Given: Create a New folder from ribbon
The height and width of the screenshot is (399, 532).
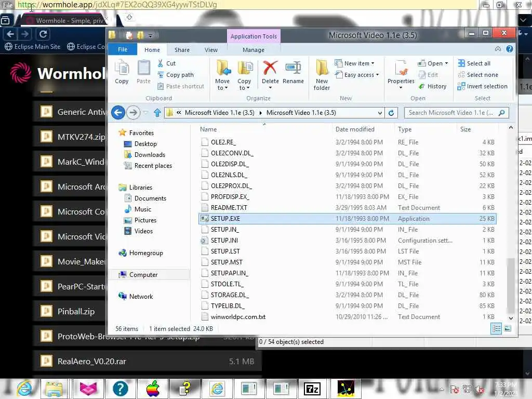Looking at the screenshot, I should (322, 75).
